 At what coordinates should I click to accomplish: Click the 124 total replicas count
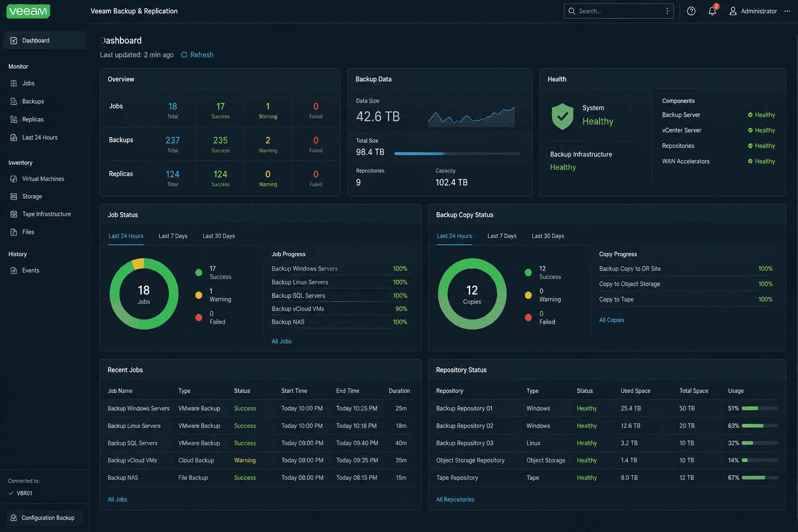[x=172, y=175]
